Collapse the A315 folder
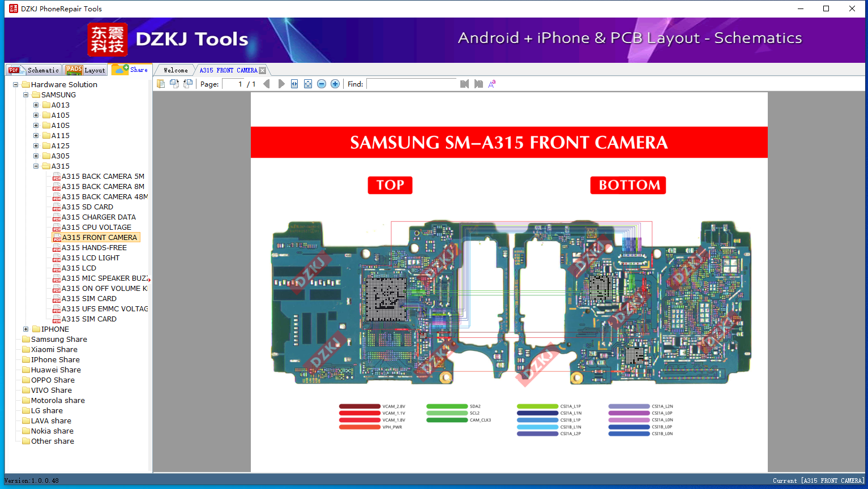This screenshot has height=489, width=868. click(x=36, y=166)
